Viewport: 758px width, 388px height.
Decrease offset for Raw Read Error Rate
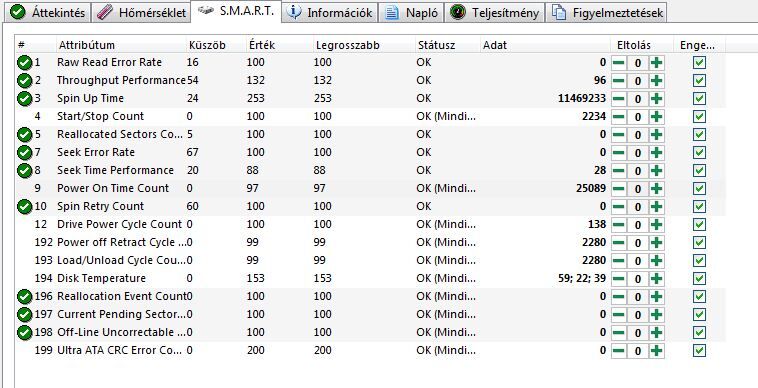click(619, 63)
